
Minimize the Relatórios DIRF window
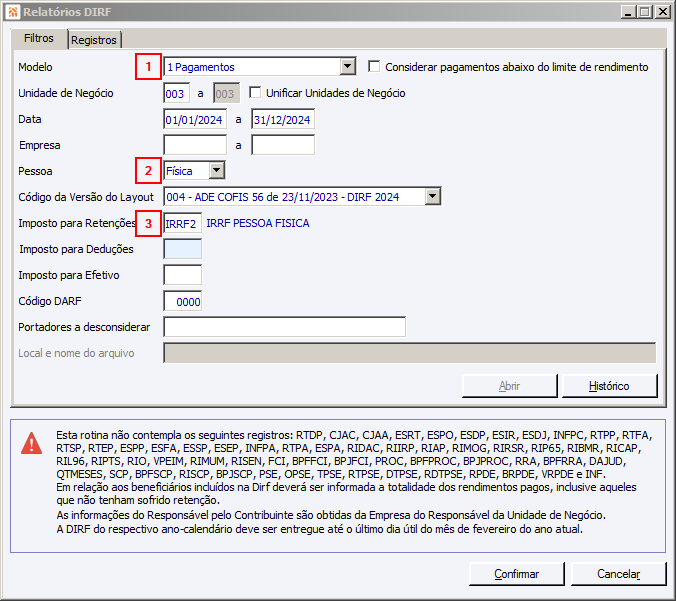(x=628, y=12)
